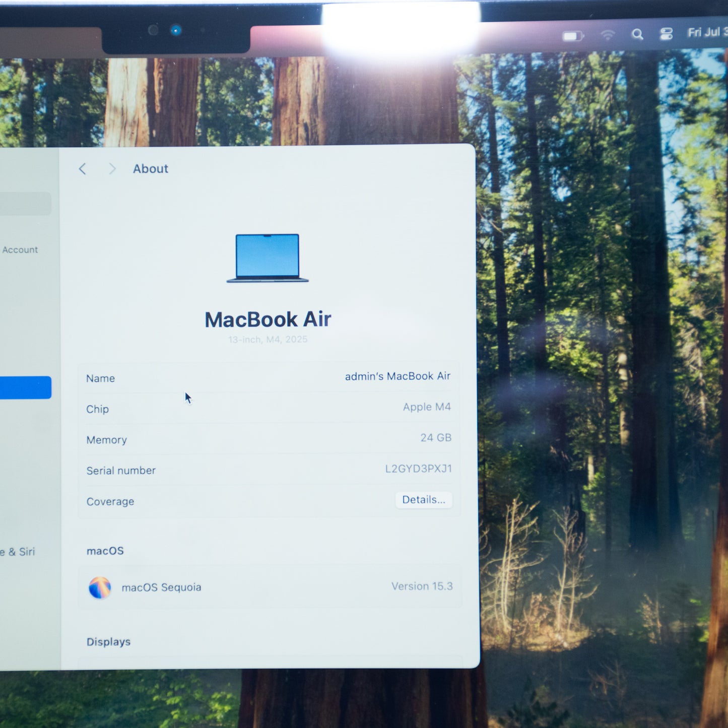Click the "About" window title

pyautogui.click(x=151, y=169)
